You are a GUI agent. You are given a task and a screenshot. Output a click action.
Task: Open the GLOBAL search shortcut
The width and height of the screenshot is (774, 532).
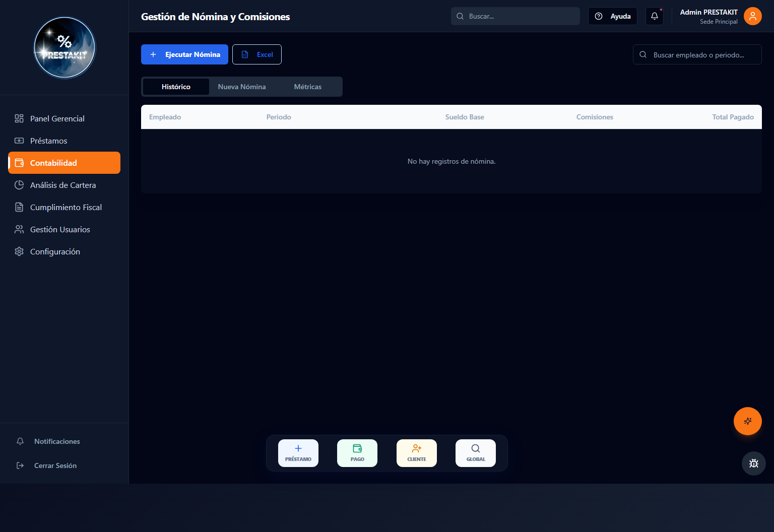476,453
